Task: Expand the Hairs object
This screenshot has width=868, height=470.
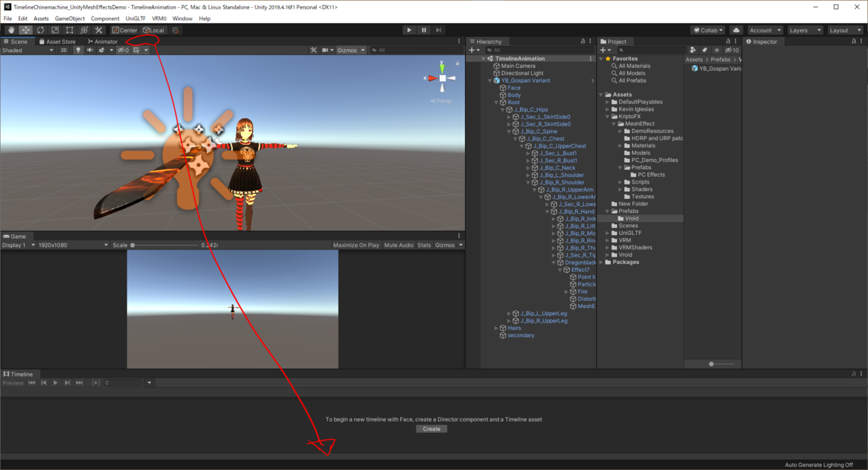Action: click(495, 328)
